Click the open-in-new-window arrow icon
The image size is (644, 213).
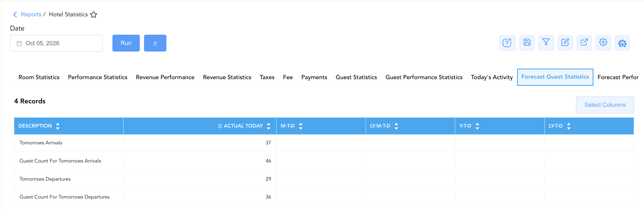(584, 43)
